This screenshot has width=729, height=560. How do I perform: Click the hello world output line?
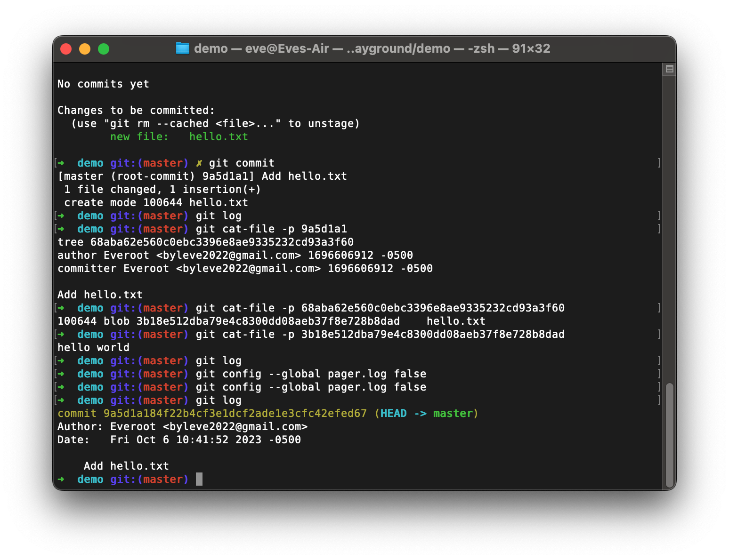tap(93, 347)
